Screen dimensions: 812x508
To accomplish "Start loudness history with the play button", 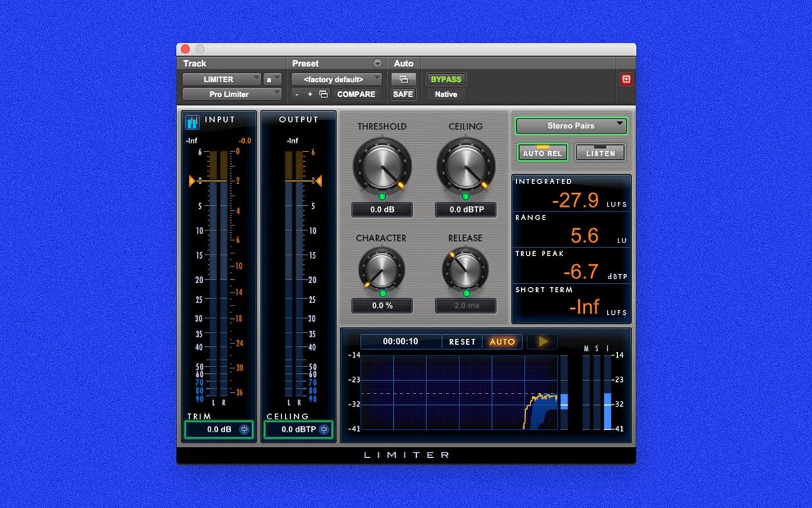I will (543, 341).
